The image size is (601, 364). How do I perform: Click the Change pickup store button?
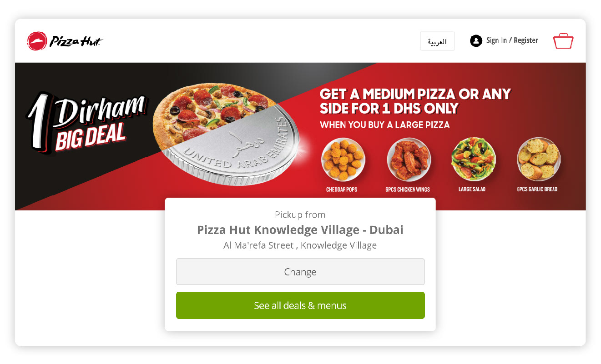(x=300, y=272)
